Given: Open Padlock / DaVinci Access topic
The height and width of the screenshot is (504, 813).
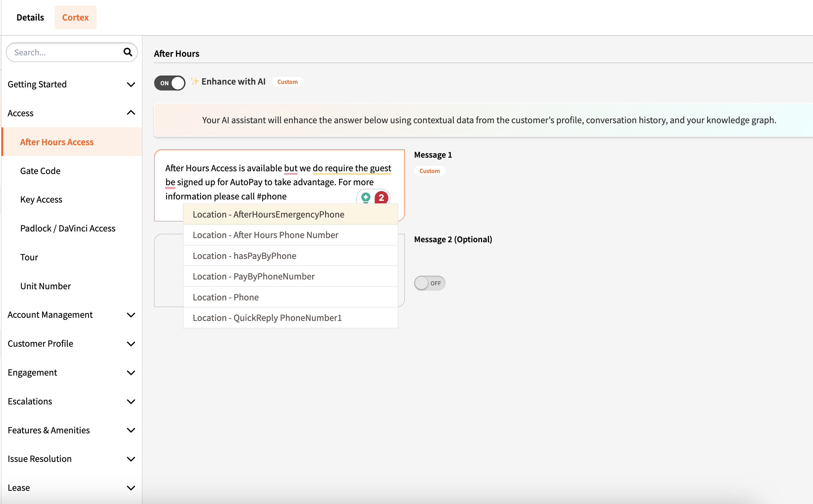Looking at the screenshot, I should 68,228.
